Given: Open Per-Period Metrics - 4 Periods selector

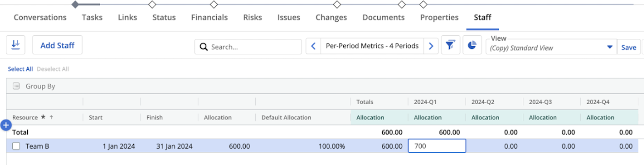Looking at the screenshot, I should point(372,46).
